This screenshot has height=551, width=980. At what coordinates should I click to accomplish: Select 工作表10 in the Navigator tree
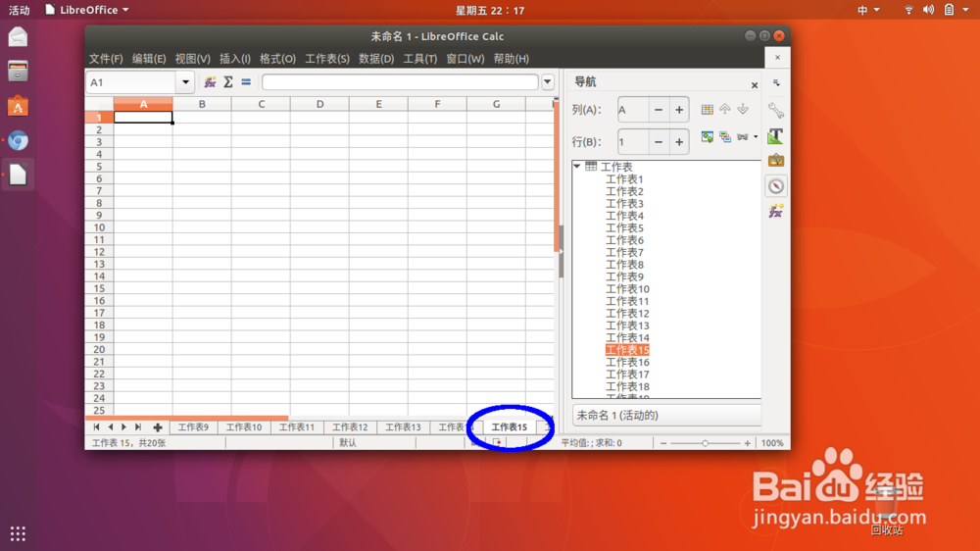click(627, 289)
